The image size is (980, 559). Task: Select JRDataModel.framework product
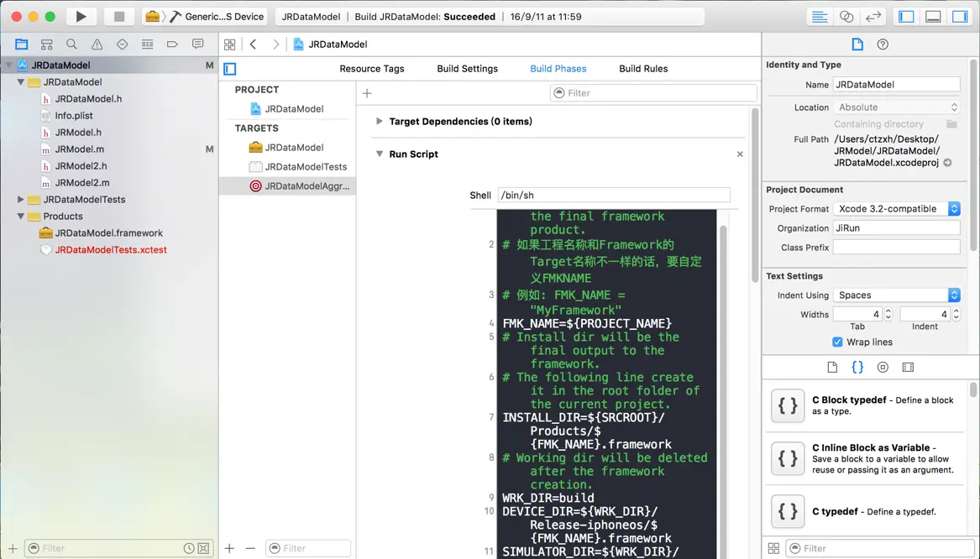109,233
